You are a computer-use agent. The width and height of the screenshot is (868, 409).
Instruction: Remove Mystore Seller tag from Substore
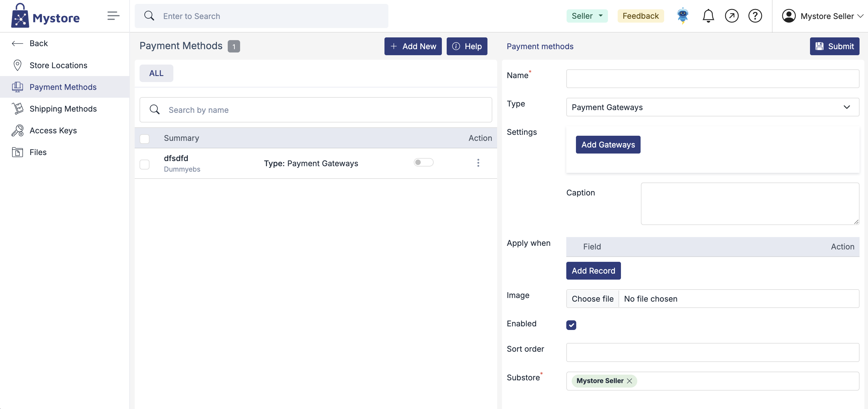pyautogui.click(x=629, y=381)
